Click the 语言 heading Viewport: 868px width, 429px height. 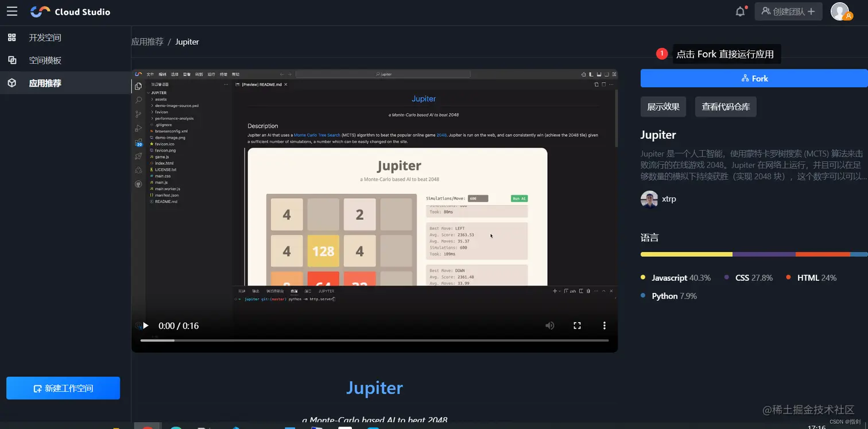650,238
